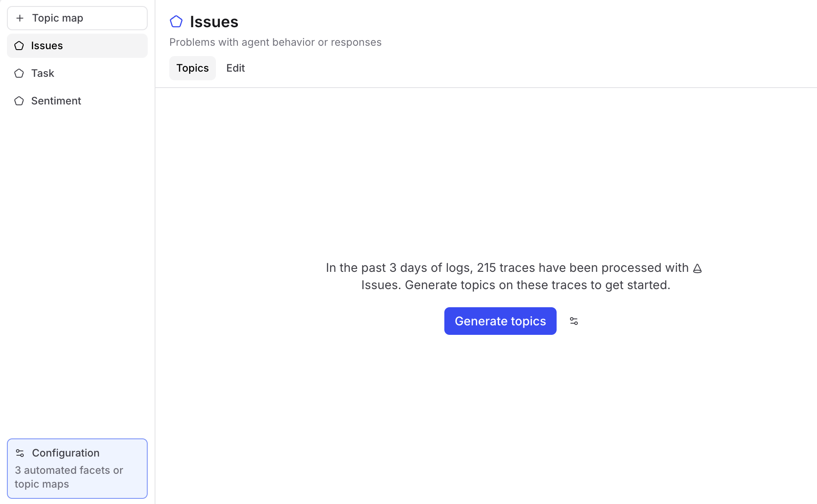Switch to the Edit tab

[x=235, y=68]
